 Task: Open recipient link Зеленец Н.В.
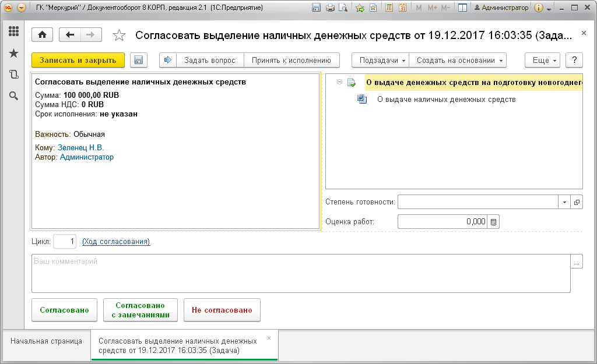[x=80, y=147]
